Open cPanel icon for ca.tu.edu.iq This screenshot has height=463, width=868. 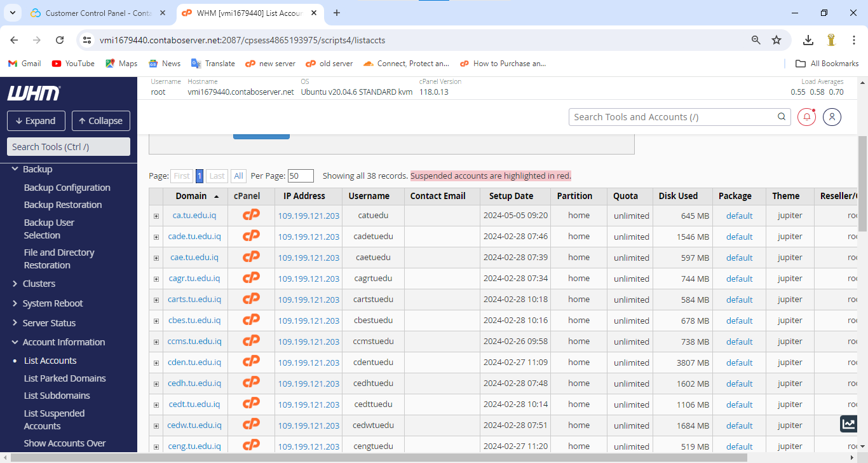(252, 216)
